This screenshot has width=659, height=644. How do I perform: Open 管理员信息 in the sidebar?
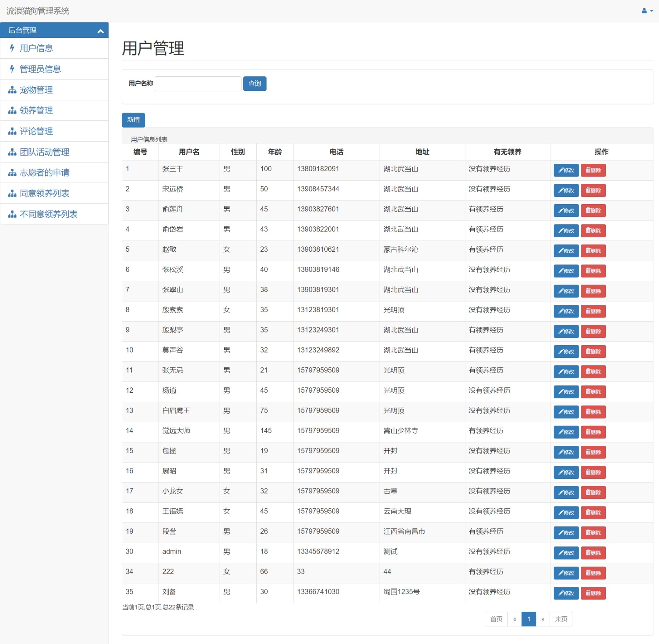[40, 69]
